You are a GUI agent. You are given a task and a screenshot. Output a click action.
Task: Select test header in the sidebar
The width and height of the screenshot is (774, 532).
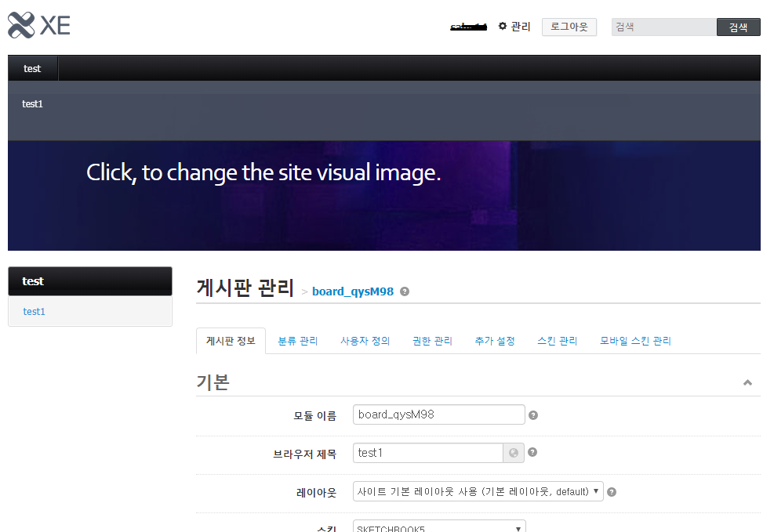point(90,281)
